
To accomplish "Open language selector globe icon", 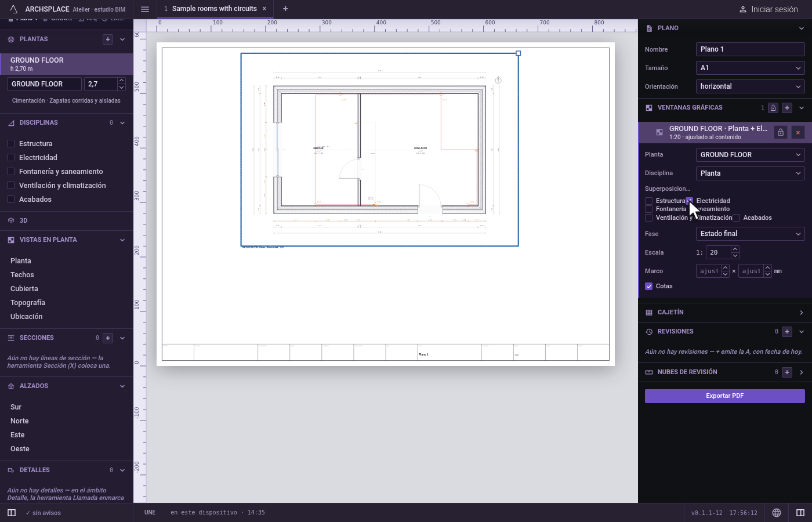I will coord(777,513).
